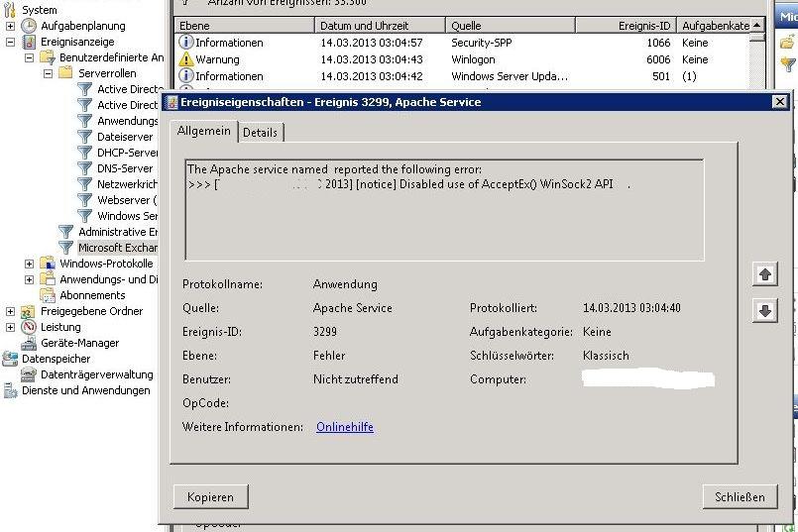This screenshot has height=532, width=798.
Task: Click the DNS-Server filter icon
Action: tap(84, 168)
